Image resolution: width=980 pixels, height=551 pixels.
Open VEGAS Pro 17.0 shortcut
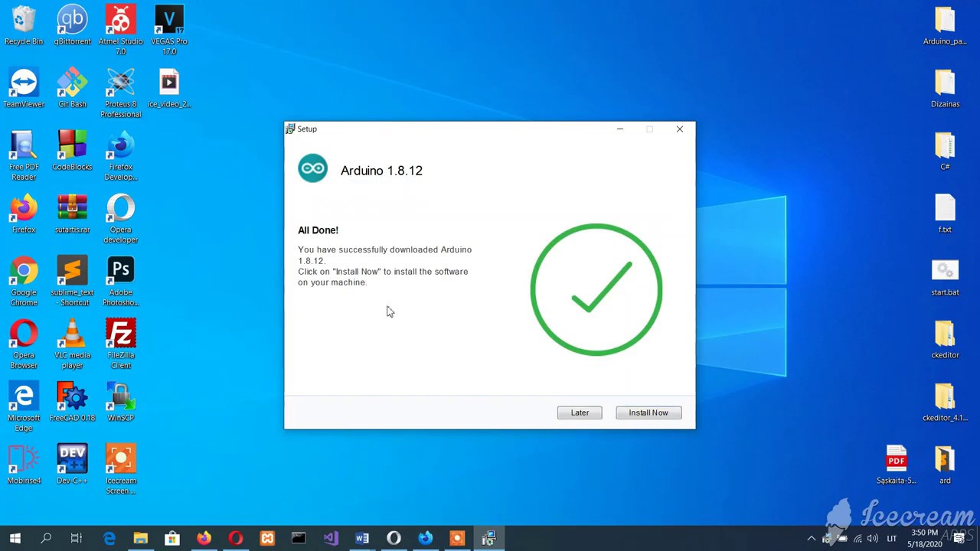(169, 31)
